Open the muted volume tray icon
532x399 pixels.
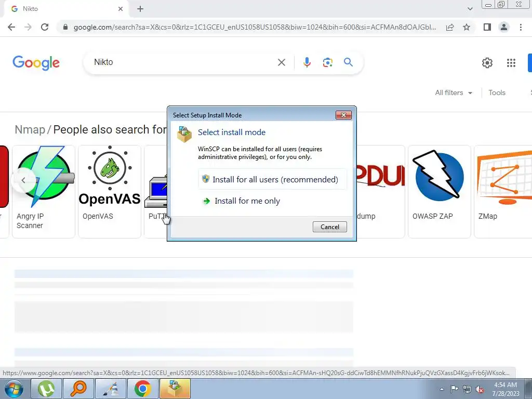(x=480, y=389)
